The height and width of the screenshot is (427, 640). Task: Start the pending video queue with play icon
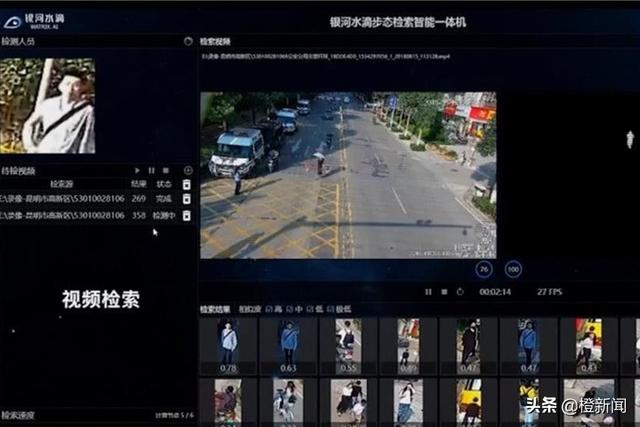[x=137, y=170]
